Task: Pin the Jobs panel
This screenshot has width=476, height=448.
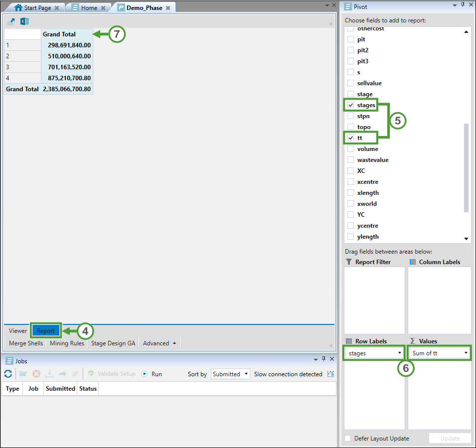Action: click(x=323, y=359)
